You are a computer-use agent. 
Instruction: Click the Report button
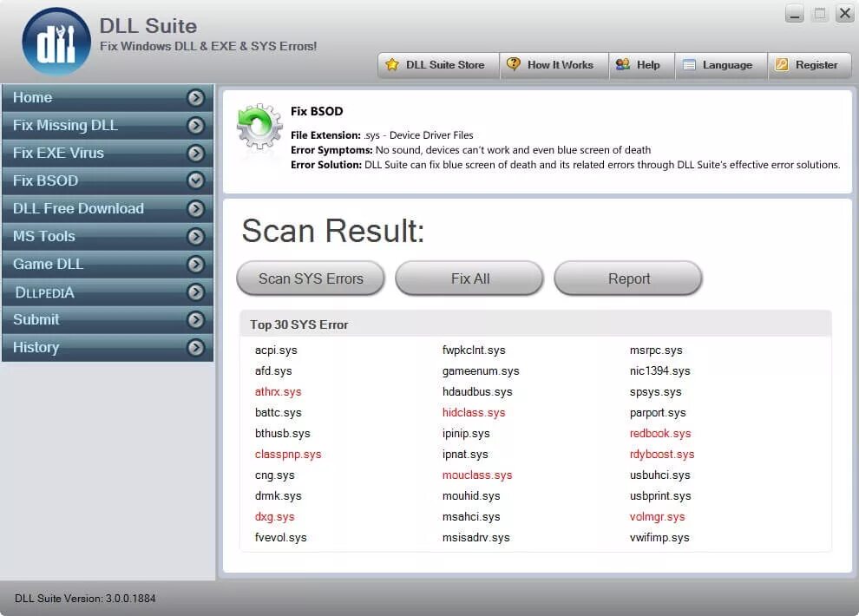[x=628, y=279]
